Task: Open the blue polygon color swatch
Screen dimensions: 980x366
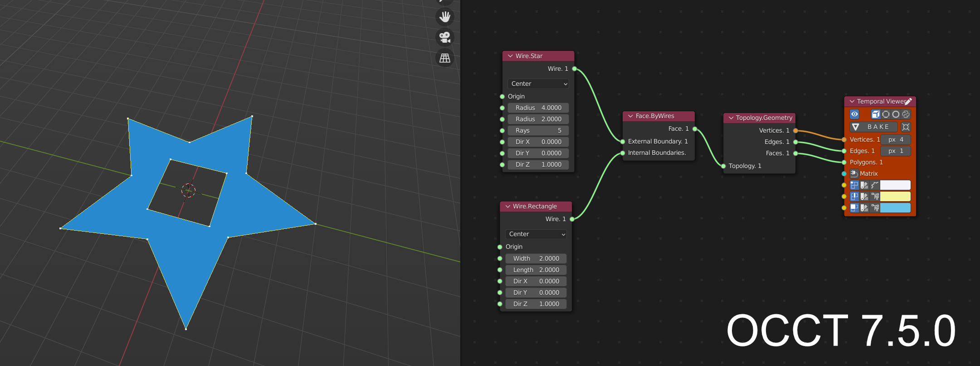Action: point(895,208)
